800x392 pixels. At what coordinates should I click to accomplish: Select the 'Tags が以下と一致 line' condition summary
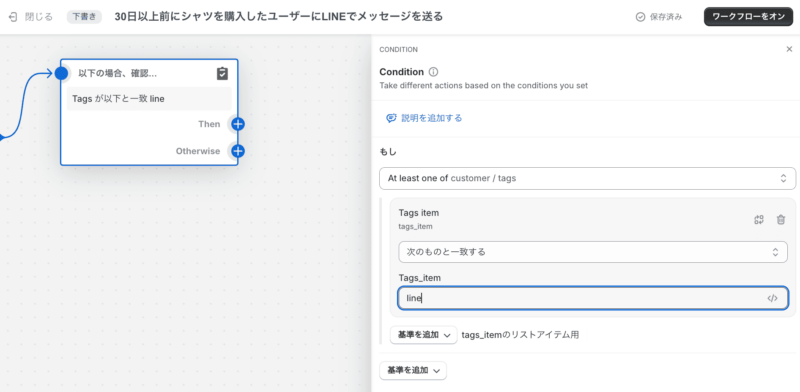coord(149,99)
